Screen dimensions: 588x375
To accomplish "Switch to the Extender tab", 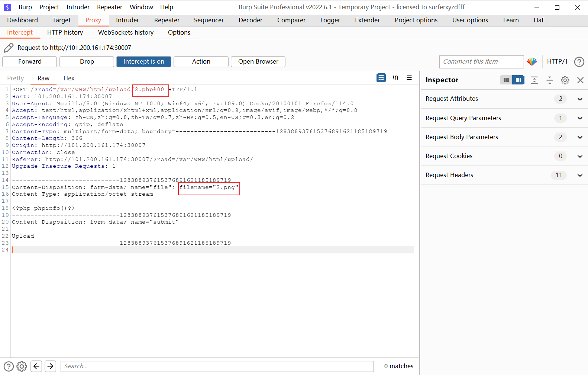I will click(x=368, y=20).
